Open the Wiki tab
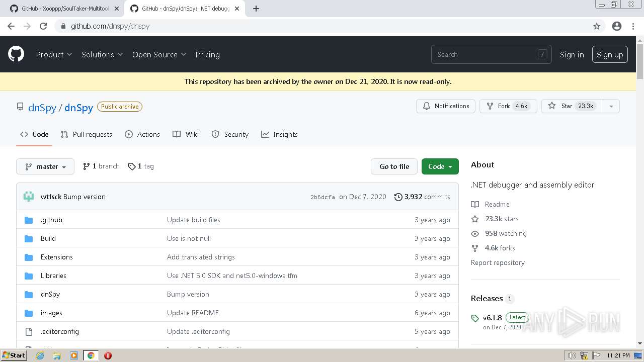 tap(186, 134)
